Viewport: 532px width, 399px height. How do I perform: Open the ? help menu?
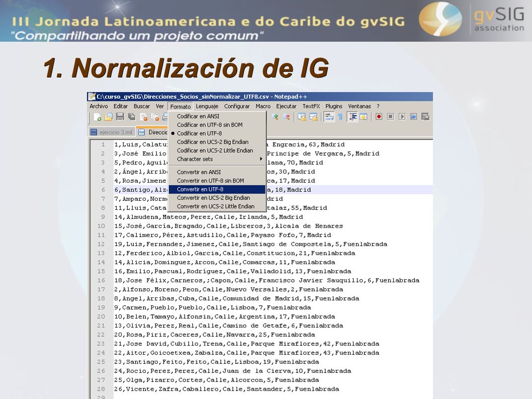378,106
